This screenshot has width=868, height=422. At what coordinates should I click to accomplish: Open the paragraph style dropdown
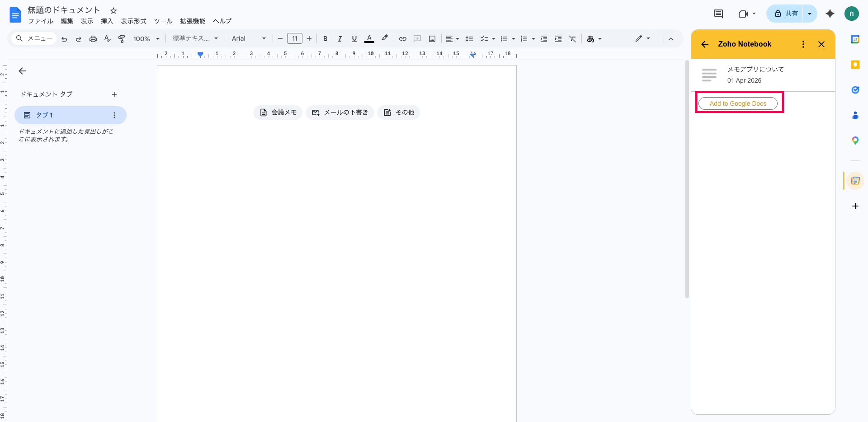tap(195, 39)
